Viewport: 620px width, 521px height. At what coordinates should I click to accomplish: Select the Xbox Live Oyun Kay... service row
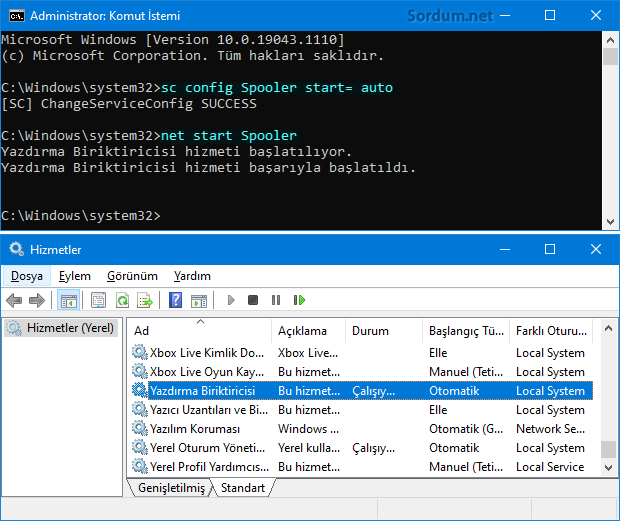362,372
